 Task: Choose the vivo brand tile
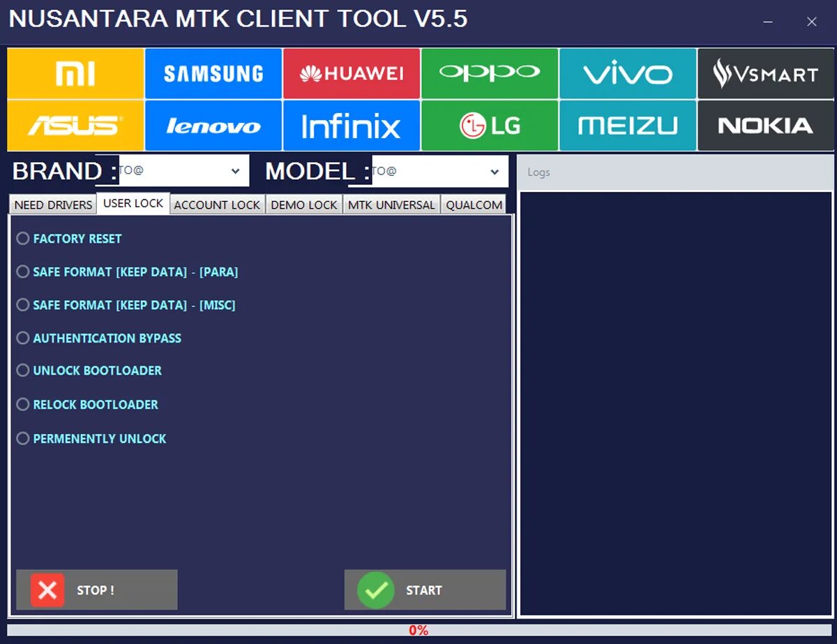coord(628,73)
